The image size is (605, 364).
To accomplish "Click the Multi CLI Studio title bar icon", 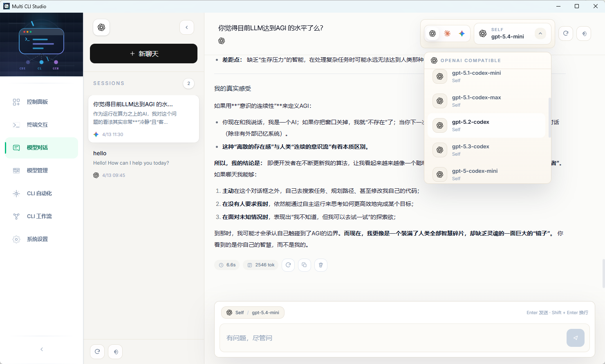I will pyautogui.click(x=6, y=6).
